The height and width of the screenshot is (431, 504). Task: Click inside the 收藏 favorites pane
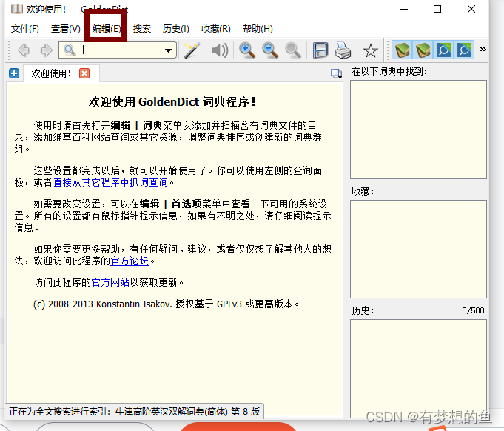418,250
